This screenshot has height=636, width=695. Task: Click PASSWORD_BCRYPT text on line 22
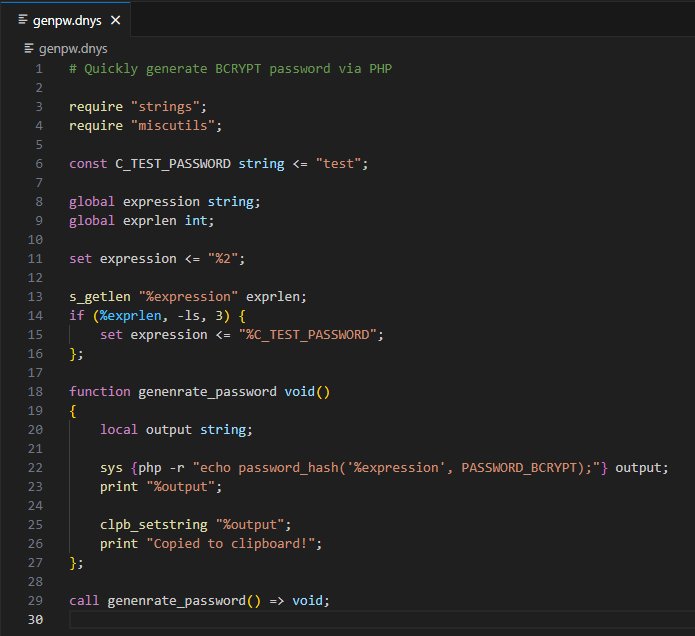pyautogui.click(x=519, y=468)
